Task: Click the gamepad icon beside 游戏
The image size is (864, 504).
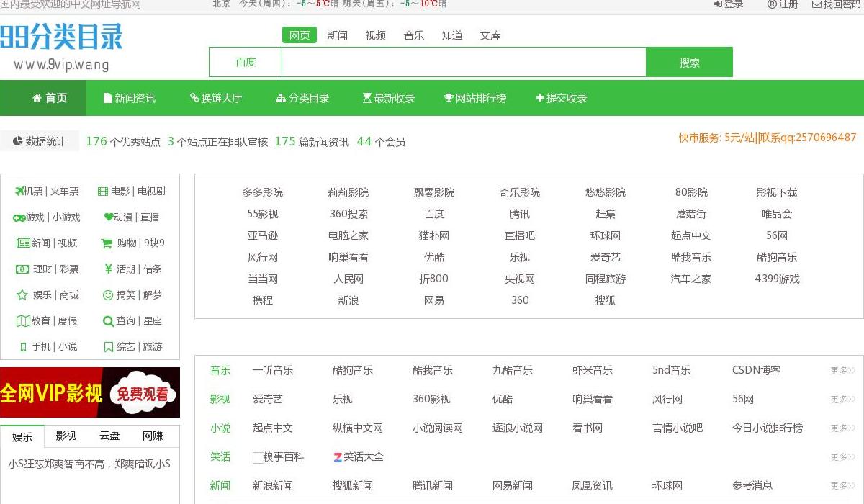Action: point(19,217)
